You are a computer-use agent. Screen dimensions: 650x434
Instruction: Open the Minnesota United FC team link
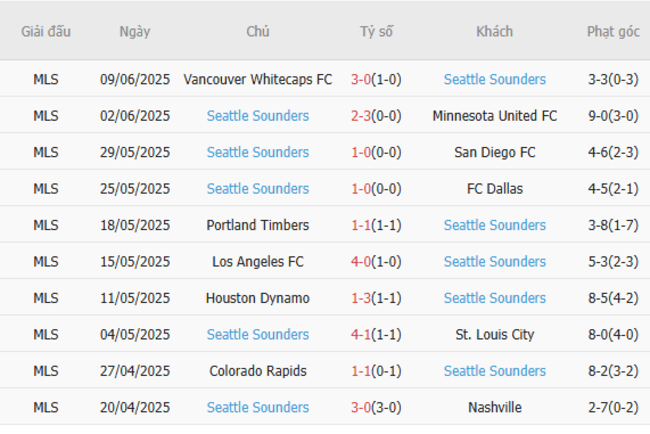[494, 116]
